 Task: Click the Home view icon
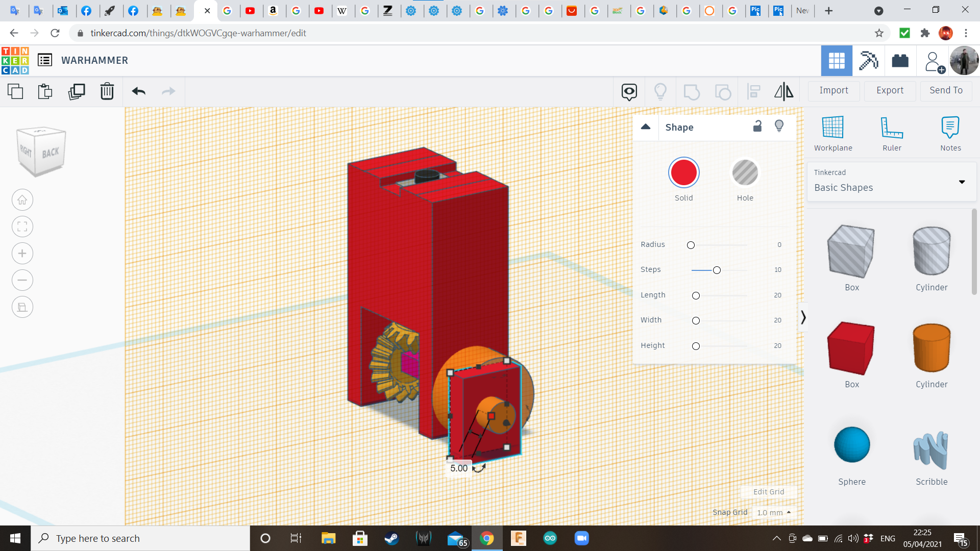click(x=22, y=200)
